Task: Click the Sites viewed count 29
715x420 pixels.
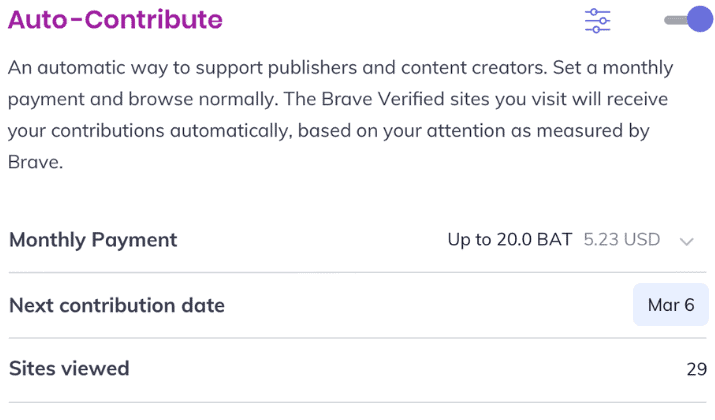Action: coord(697,369)
